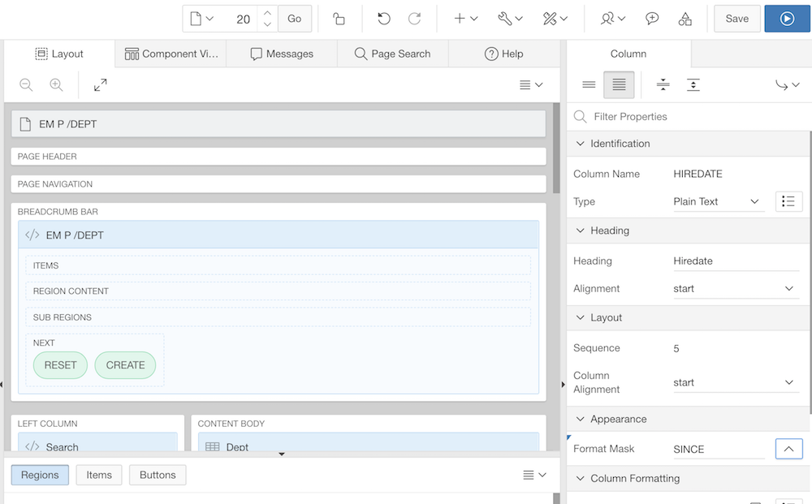Collapse the Identification section
This screenshot has width=812, height=504.
point(581,144)
